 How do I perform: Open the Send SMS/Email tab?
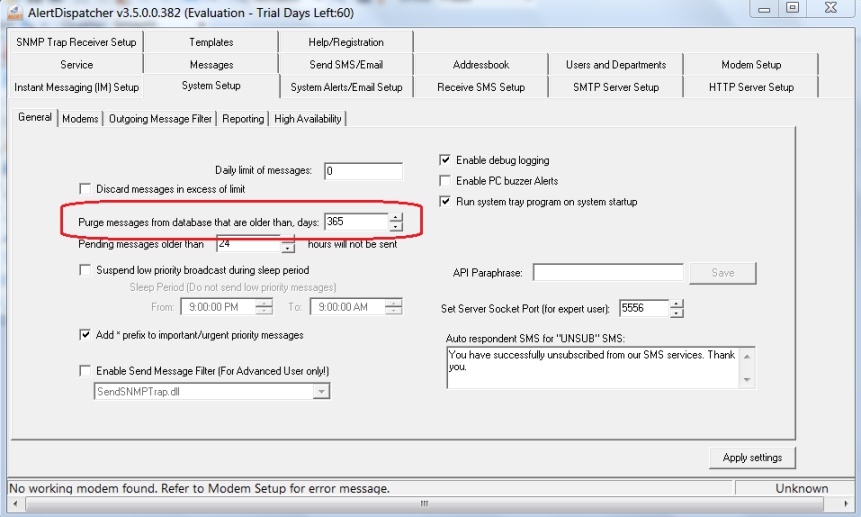tap(346, 65)
